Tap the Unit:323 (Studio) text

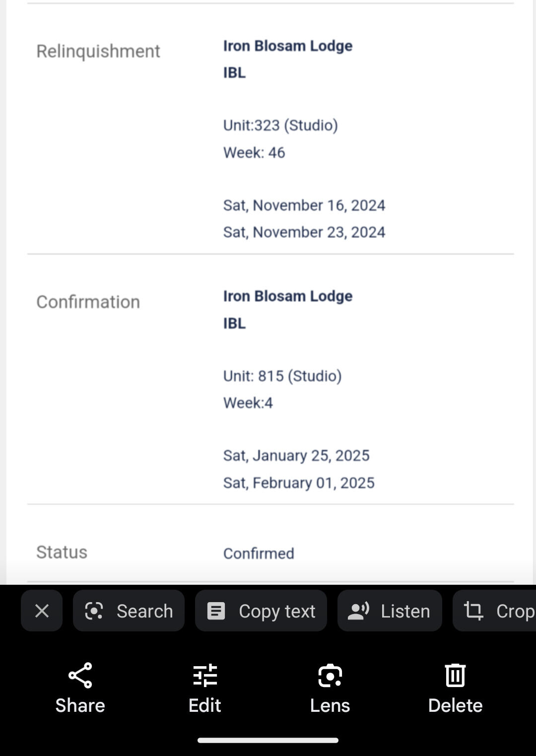pos(280,125)
